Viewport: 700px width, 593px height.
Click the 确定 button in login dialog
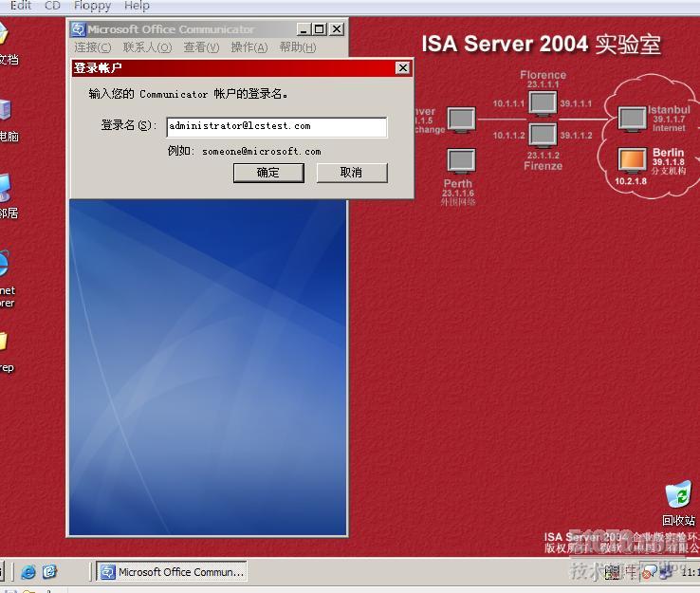[268, 173]
